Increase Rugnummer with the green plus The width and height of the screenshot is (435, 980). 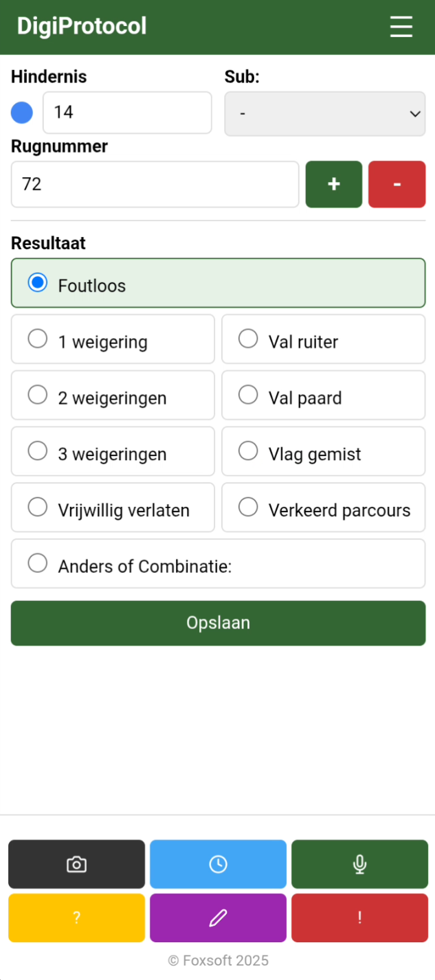333,184
